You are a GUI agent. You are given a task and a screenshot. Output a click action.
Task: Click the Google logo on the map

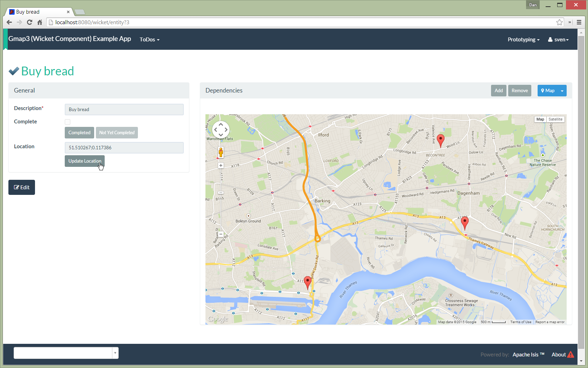(218, 319)
